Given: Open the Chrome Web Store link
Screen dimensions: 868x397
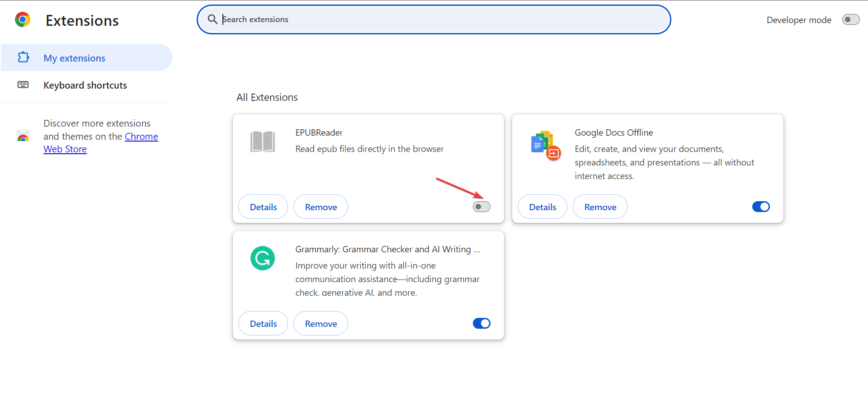Looking at the screenshot, I should (101, 143).
